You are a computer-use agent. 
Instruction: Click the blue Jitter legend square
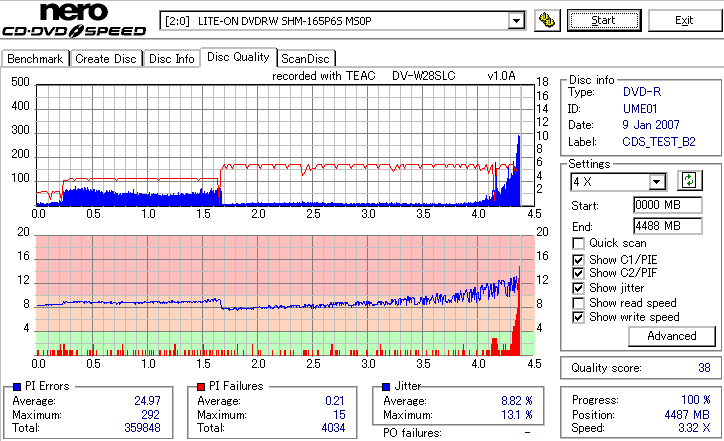386,387
